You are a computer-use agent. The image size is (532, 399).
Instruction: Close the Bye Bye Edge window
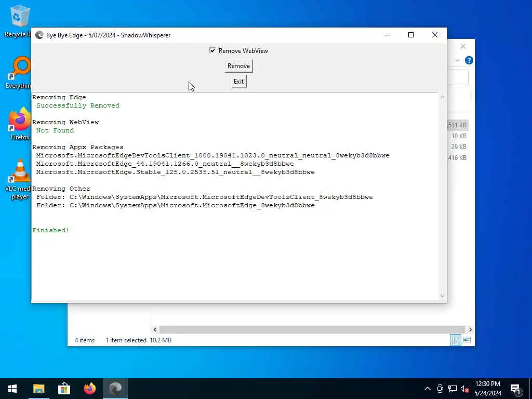pos(435,35)
